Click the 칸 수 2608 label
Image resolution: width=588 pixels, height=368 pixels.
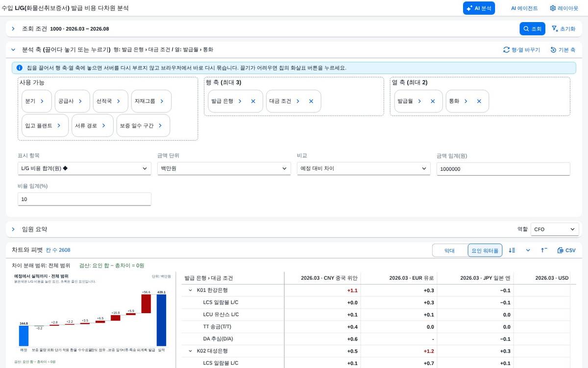(x=58, y=250)
